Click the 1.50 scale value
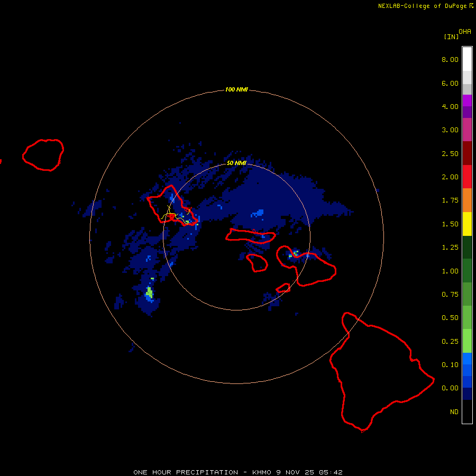This screenshot has height=476, width=476. (450, 224)
